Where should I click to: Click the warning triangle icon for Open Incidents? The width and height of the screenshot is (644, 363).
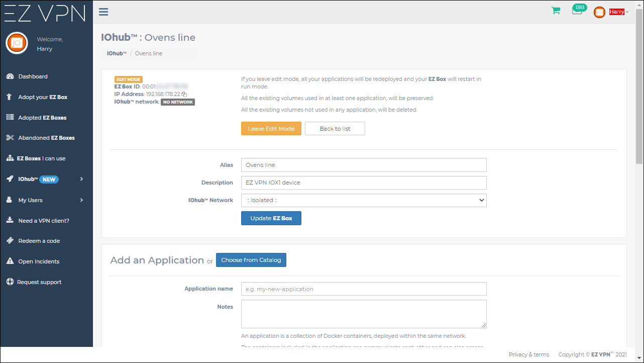coord(10,261)
